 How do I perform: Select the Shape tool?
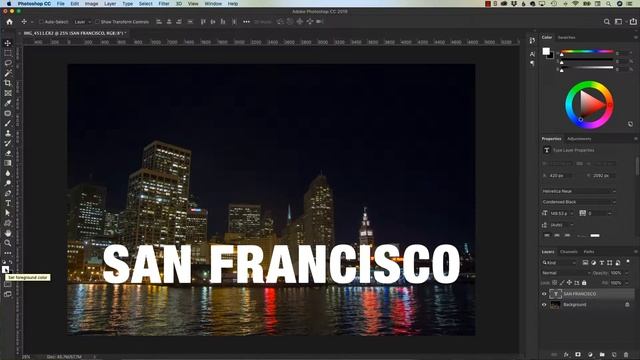click(8, 223)
